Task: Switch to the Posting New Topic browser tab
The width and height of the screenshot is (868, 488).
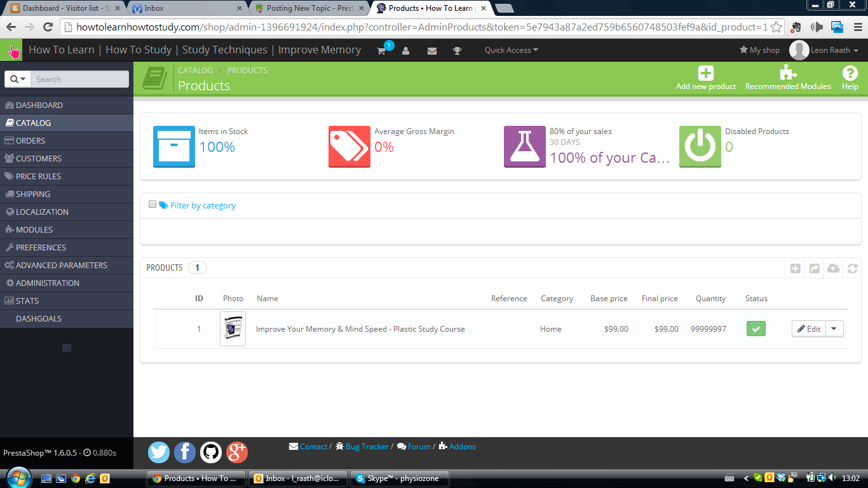Action: click(x=308, y=8)
